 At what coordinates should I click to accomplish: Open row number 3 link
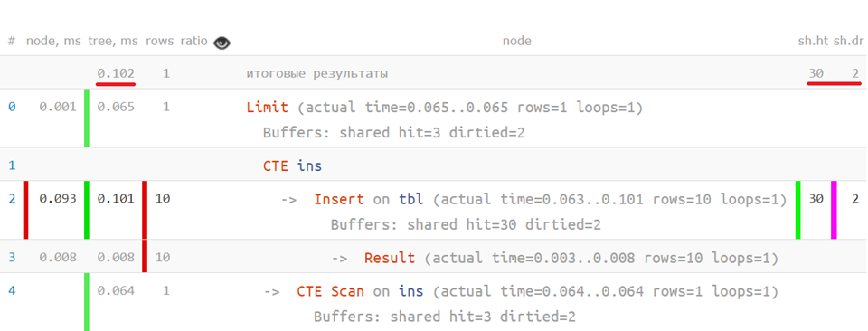coord(12,258)
